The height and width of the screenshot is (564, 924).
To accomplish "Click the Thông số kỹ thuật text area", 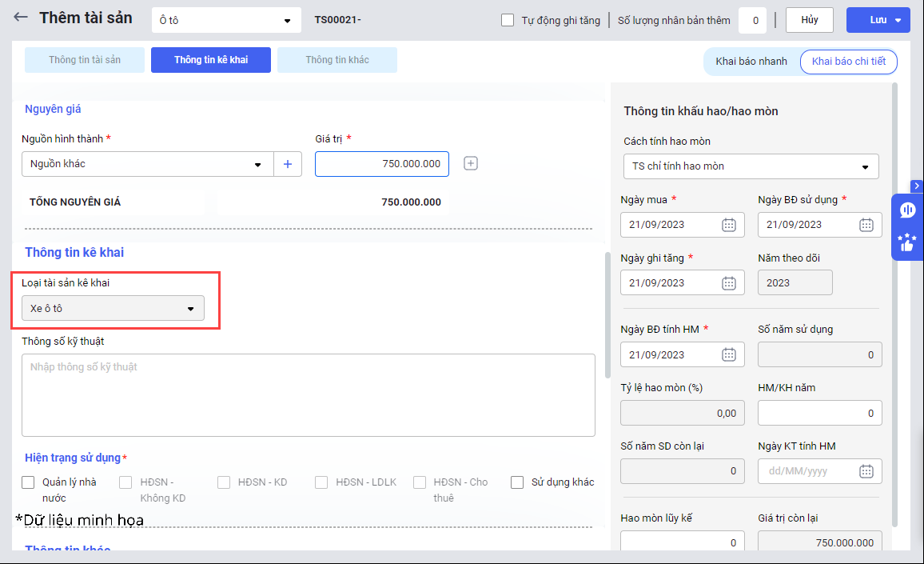I will (308, 395).
